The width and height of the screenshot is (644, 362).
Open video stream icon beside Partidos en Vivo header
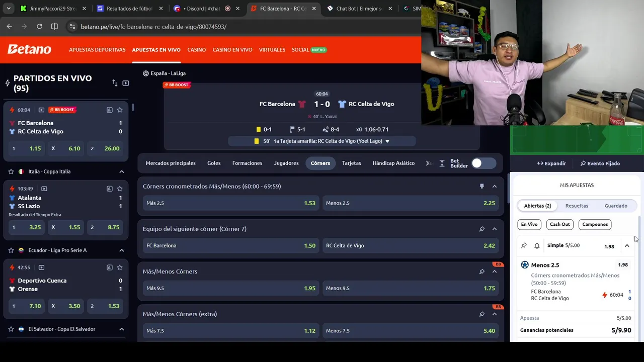(126, 83)
